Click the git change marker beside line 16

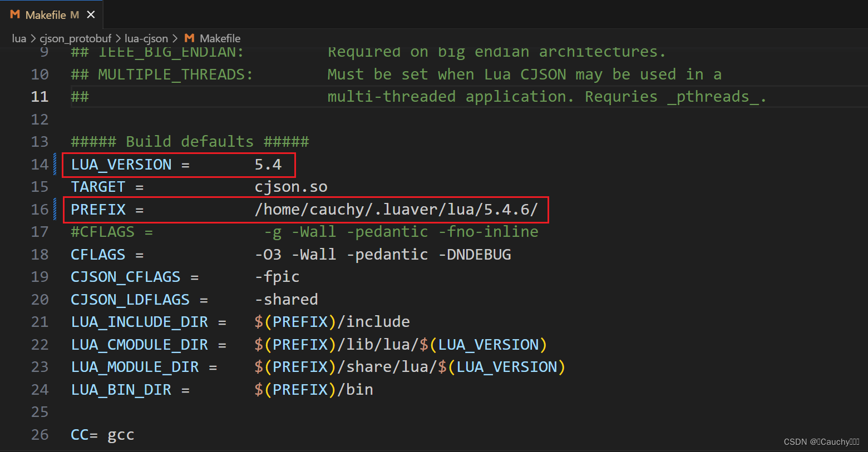(55, 210)
